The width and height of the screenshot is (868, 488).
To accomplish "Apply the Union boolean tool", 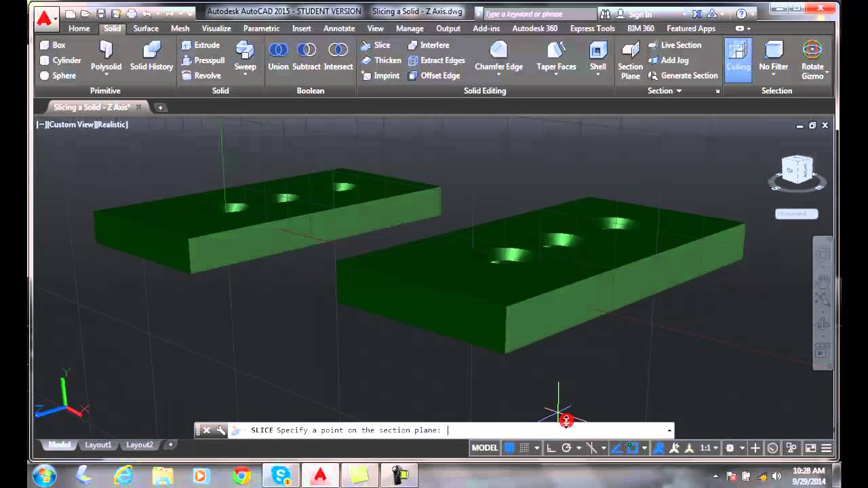I will click(278, 56).
